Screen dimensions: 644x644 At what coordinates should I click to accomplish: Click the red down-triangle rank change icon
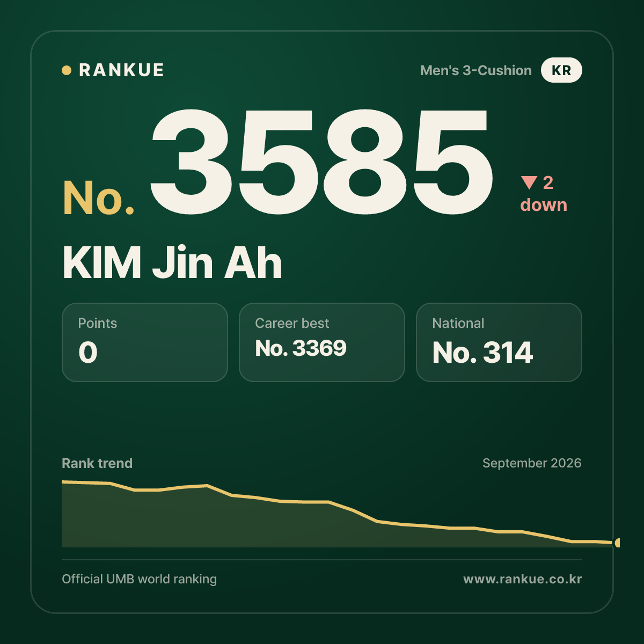point(529,183)
